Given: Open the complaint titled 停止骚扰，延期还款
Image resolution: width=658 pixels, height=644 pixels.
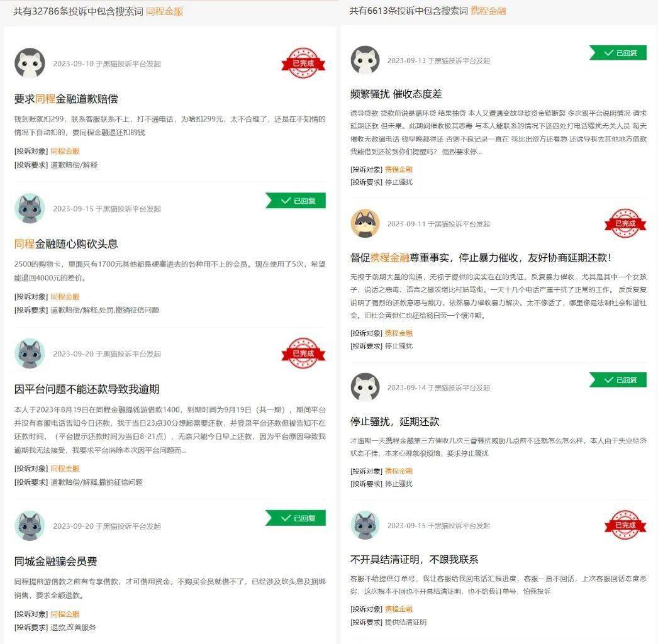Looking at the screenshot, I should click(395, 421).
